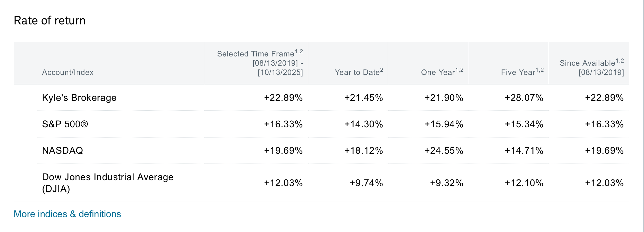The height and width of the screenshot is (232, 644).
Task: Select the NASDAQ row label
Action: (63, 151)
